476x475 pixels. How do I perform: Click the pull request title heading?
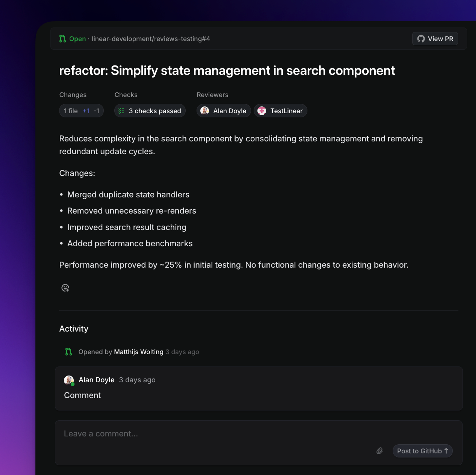[227, 70]
